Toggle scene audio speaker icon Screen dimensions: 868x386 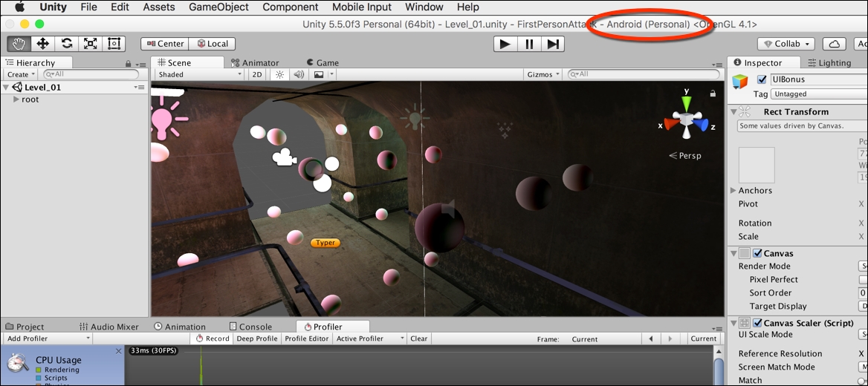[299, 74]
